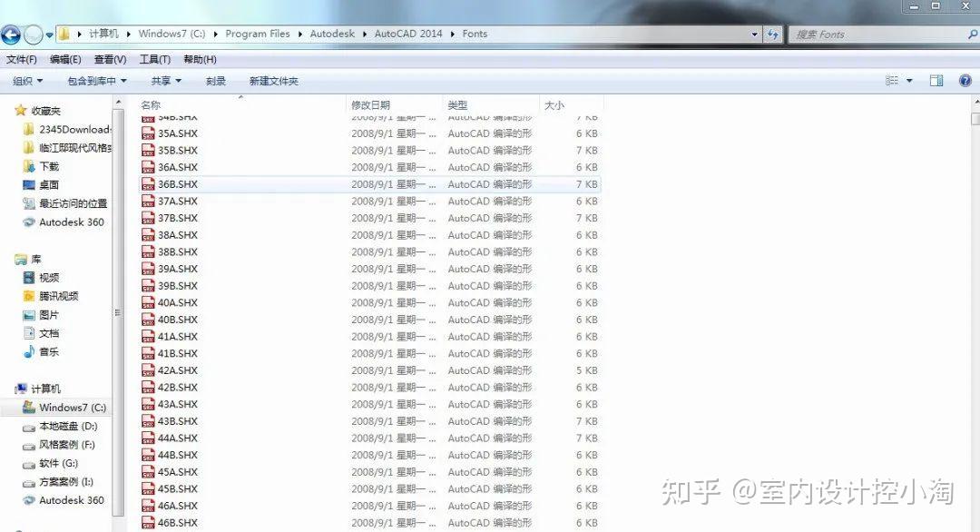This screenshot has height=532, width=980.
Task: Click the 40A.SHX file icon
Action: click(x=148, y=302)
